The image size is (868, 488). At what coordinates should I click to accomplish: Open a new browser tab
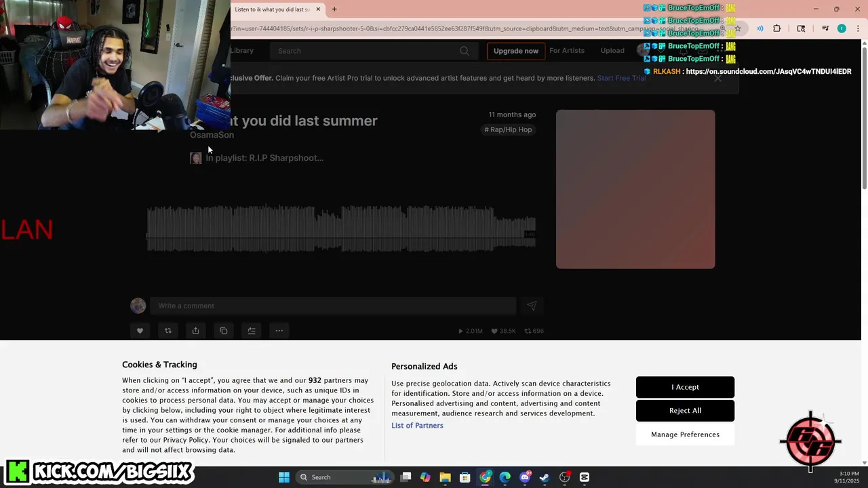[334, 9]
